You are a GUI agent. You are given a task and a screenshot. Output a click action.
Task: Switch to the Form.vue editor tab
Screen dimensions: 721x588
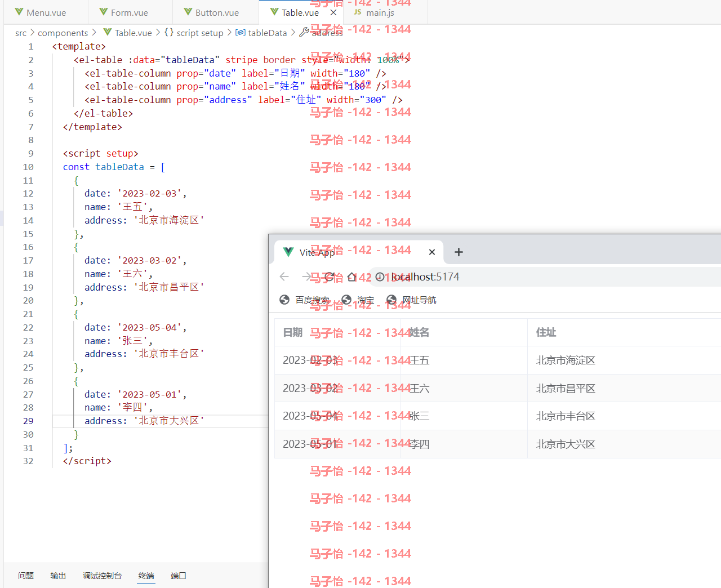(130, 12)
